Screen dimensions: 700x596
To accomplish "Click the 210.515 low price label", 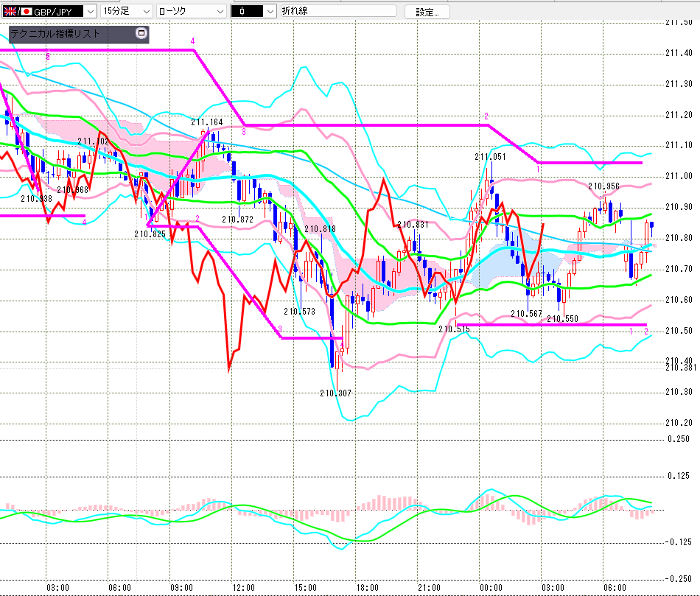I will coord(454,329).
